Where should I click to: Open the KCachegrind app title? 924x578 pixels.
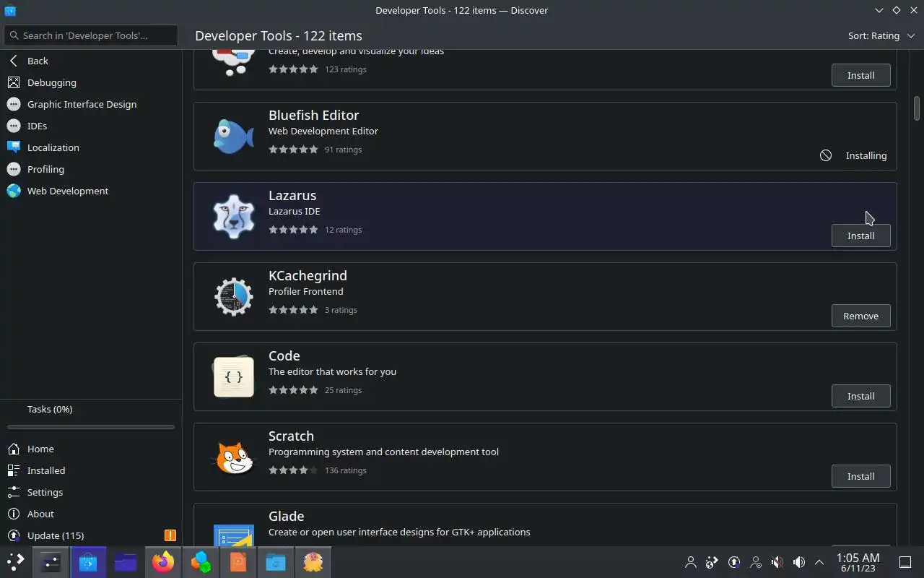pyautogui.click(x=308, y=275)
